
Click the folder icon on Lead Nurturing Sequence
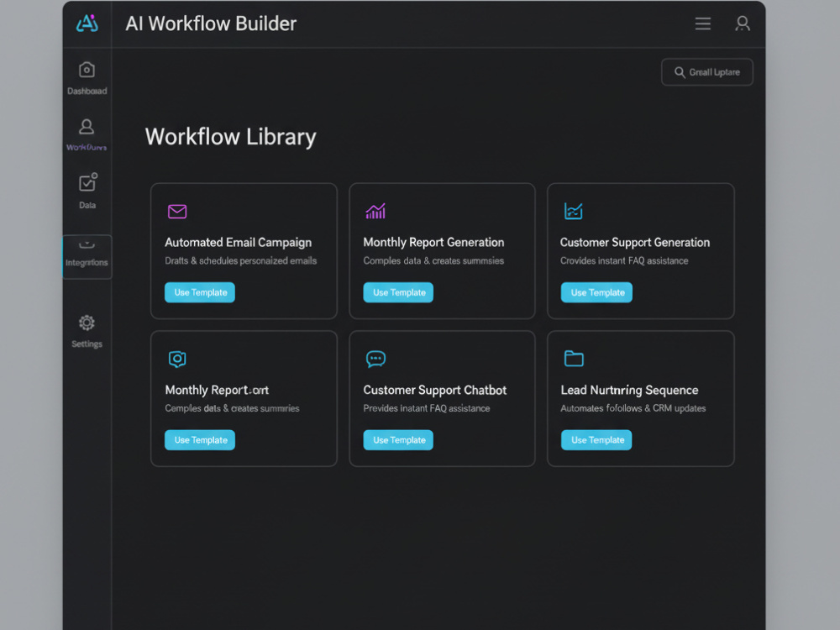click(574, 359)
